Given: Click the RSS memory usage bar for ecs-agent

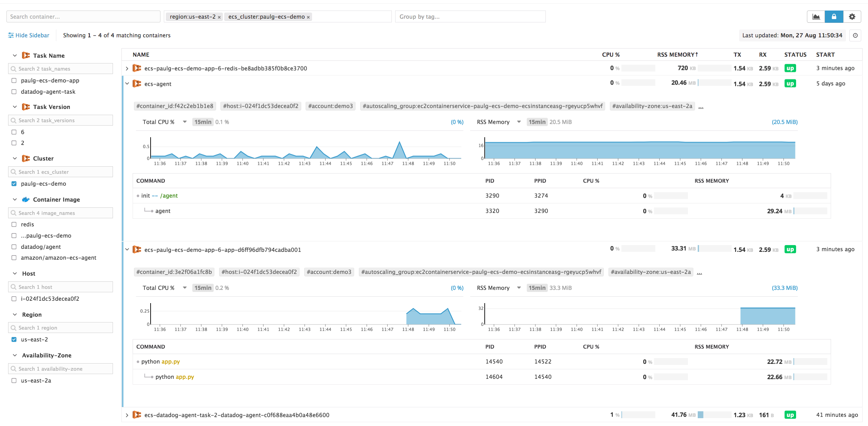Looking at the screenshot, I should (714, 82).
